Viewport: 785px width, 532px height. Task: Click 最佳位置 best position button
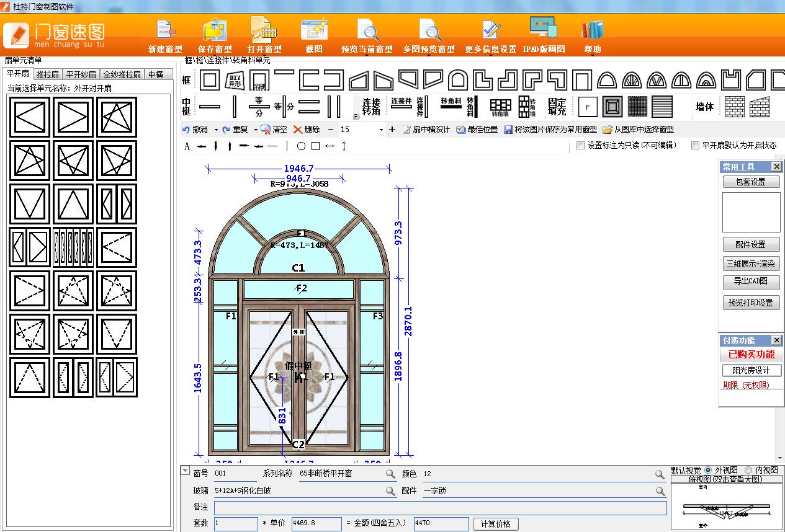pyautogui.click(x=477, y=130)
